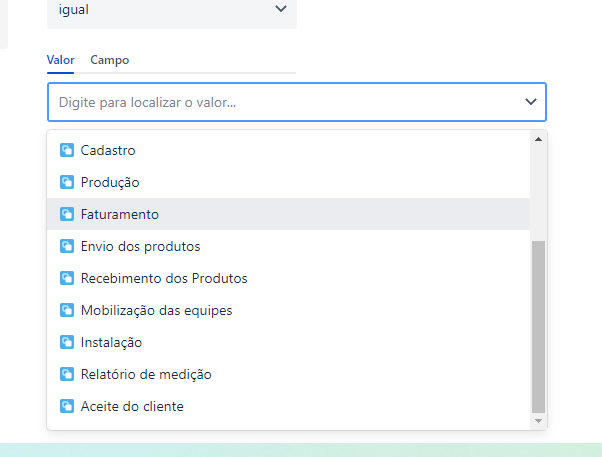
Task: Click icon next to Recebimento dos Produtos
Action: [x=67, y=278]
